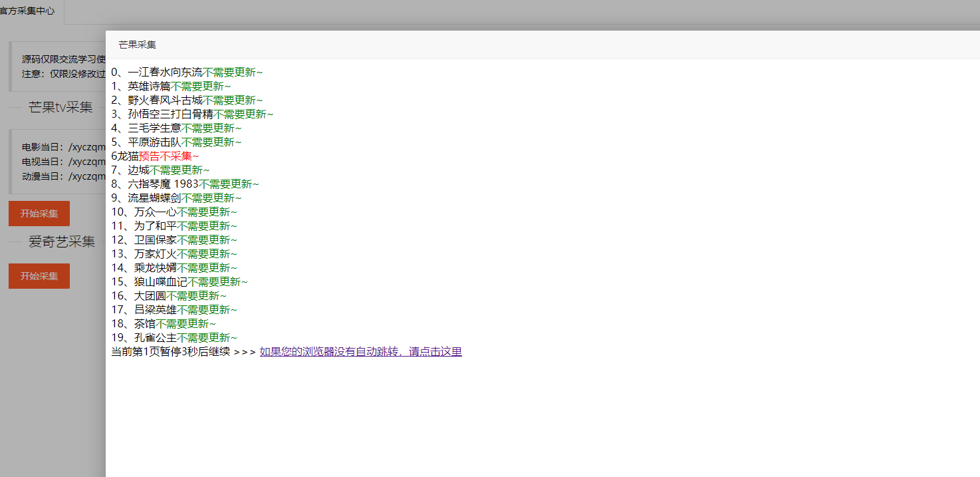Click the 当前第1页暂停3秒后继续 status text

pos(170,352)
